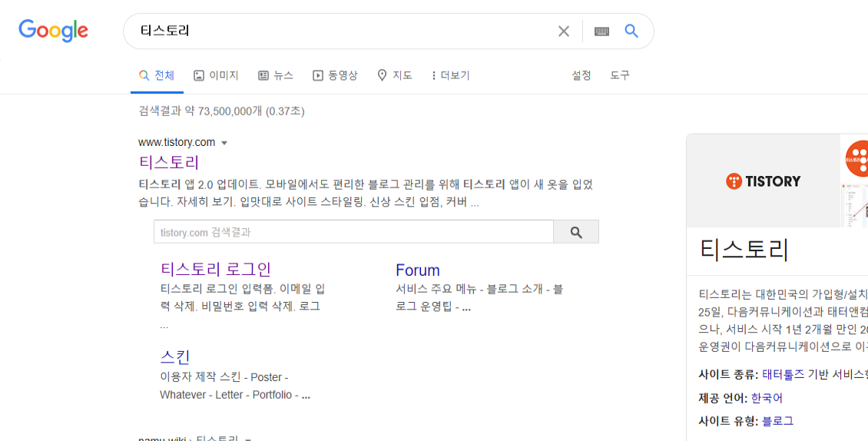Open 설정 search settings
The image size is (868, 441).
point(581,75)
